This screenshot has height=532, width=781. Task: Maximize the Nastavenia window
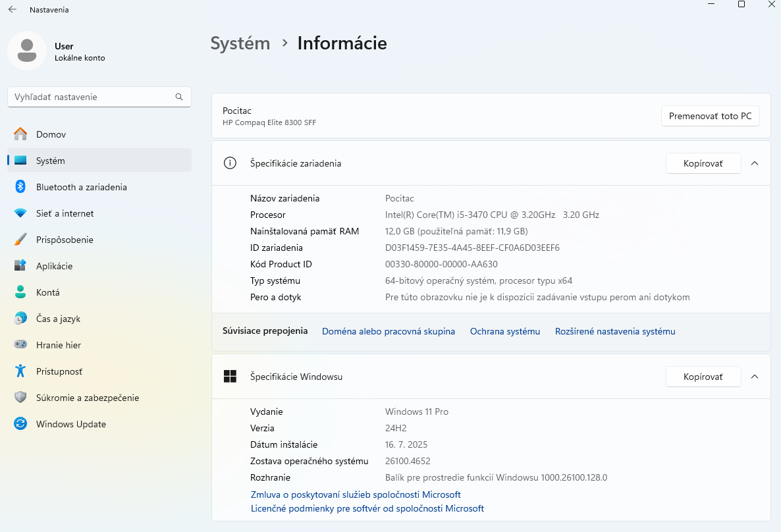741,4
